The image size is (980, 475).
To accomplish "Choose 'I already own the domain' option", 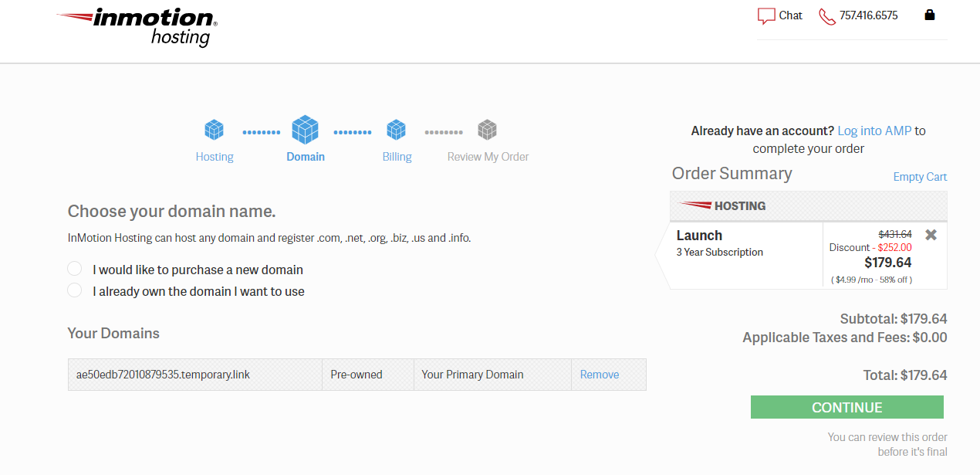I will pos(75,290).
